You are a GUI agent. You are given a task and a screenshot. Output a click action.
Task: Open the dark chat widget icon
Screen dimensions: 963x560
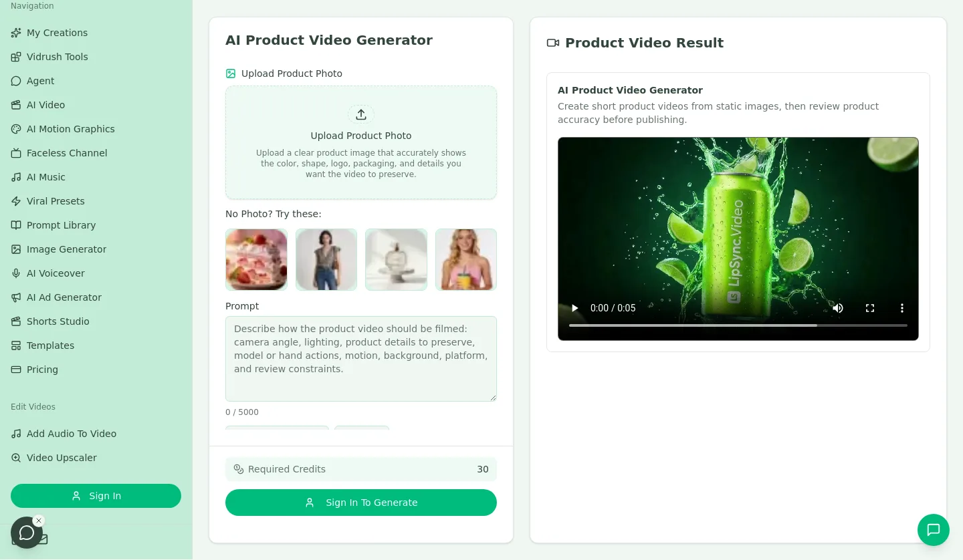(x=27, y=533)
